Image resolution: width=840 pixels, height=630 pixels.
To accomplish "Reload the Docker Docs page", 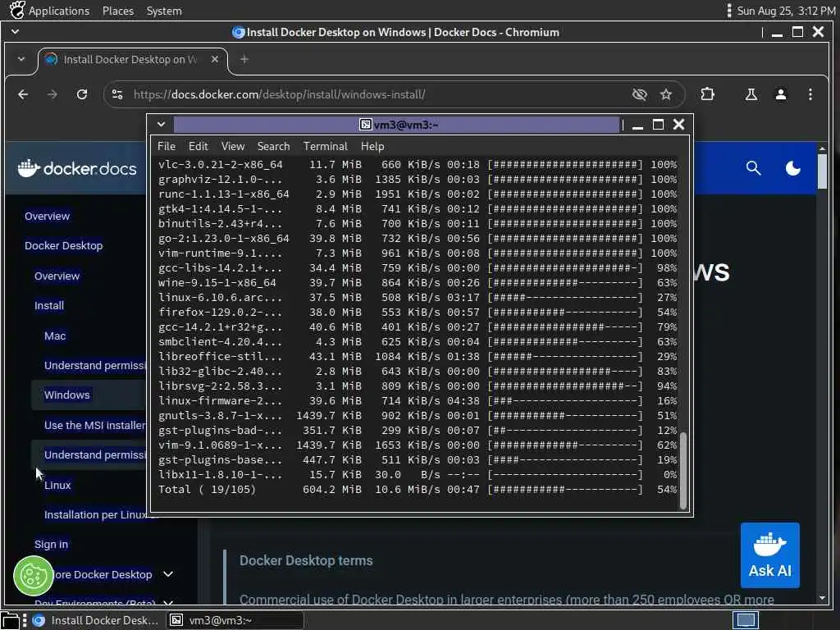I will [82, 94].
